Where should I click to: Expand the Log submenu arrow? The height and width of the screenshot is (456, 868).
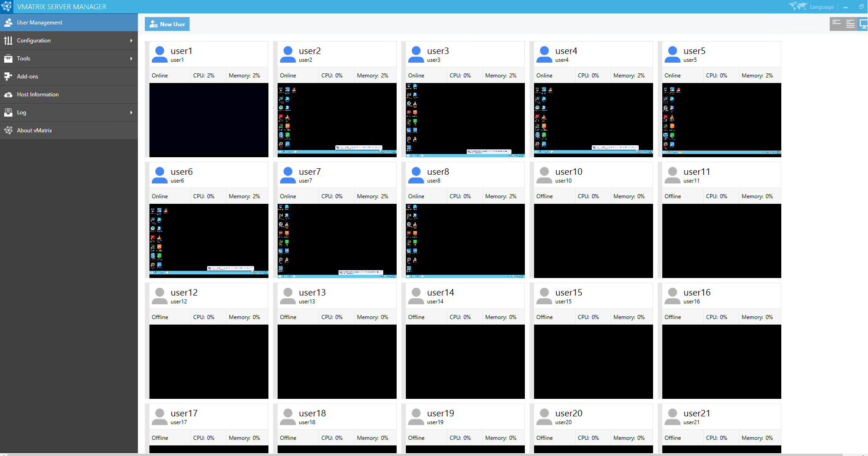pos(132,112)
